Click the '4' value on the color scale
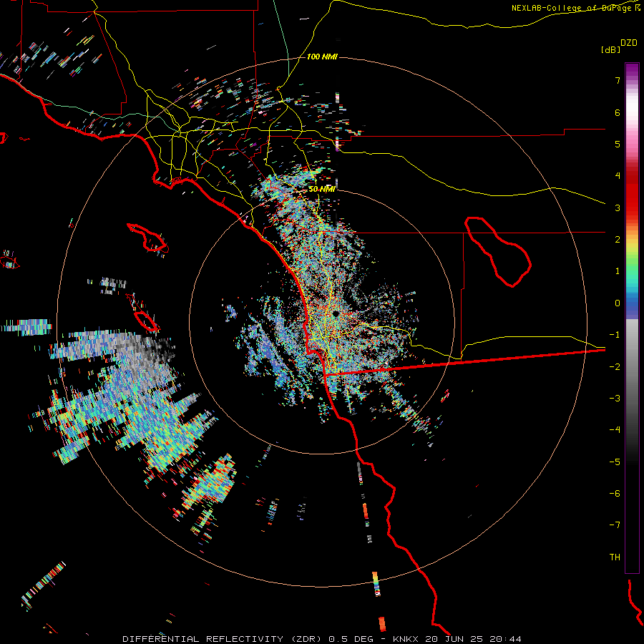This screenshot has width=644, height=644. click(x=618, y=176)
